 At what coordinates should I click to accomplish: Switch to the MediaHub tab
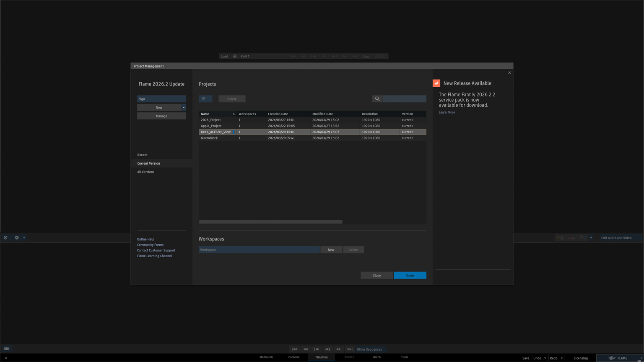(x=266, y=357)
